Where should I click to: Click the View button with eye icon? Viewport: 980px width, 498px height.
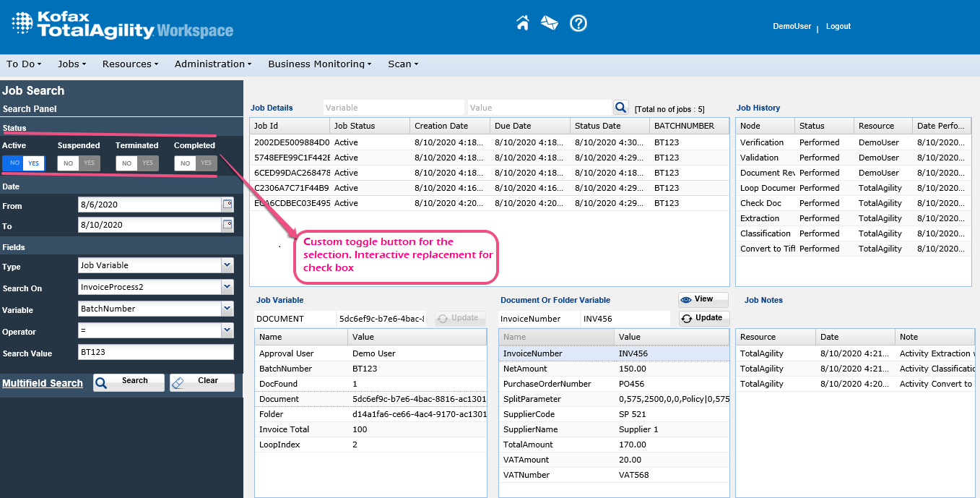coord(703,299)
